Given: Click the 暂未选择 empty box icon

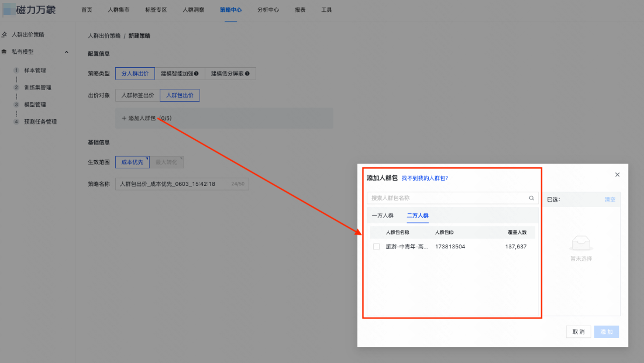Looking at the screenshot, I should pyautogui.click(x=581, y=244).
